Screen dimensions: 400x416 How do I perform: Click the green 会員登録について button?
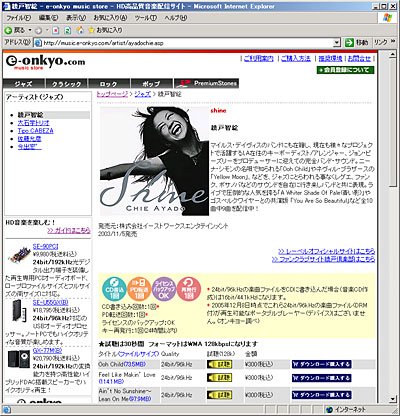345,70
